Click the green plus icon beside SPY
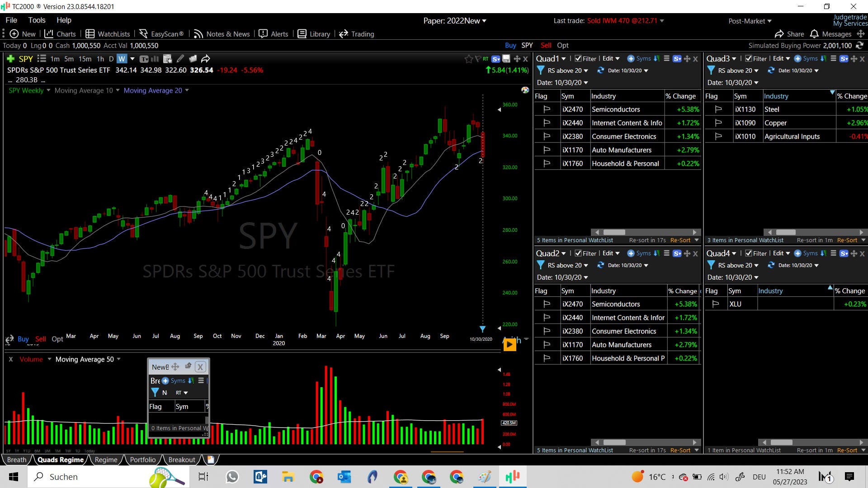This screenshot has width=868, height=488. click(11, 59)
